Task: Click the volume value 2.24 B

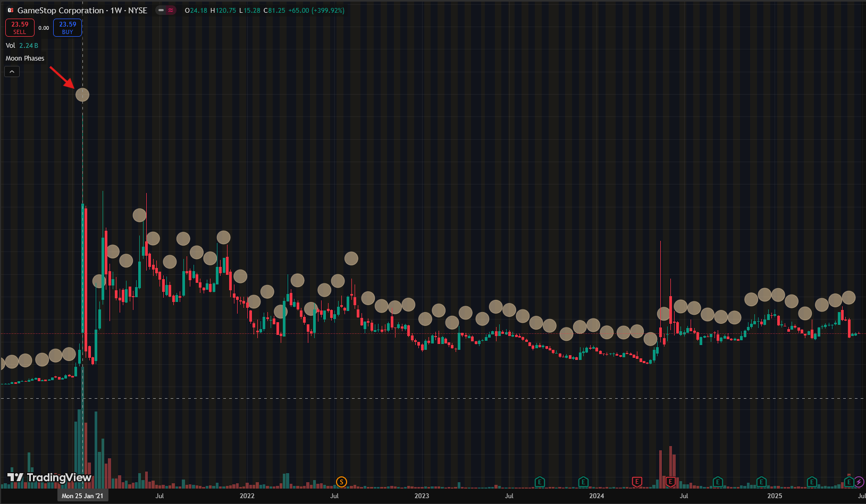Action: tap(29, 46)
